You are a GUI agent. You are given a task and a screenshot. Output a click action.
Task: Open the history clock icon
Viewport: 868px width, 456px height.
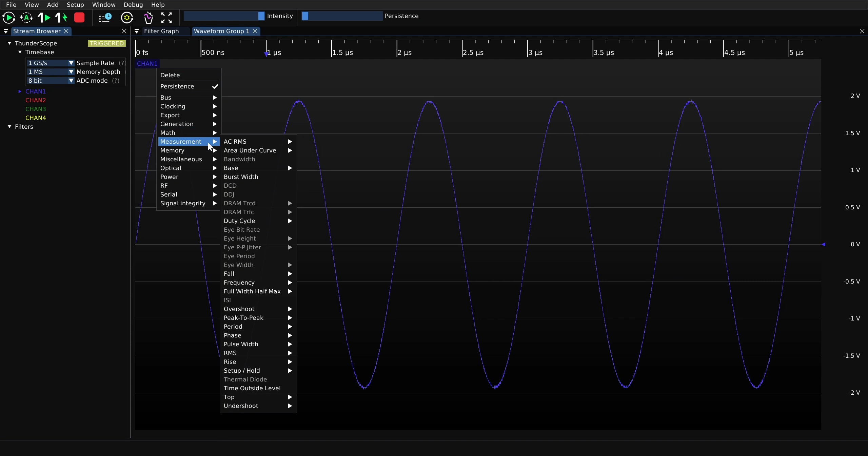(105, 18)
